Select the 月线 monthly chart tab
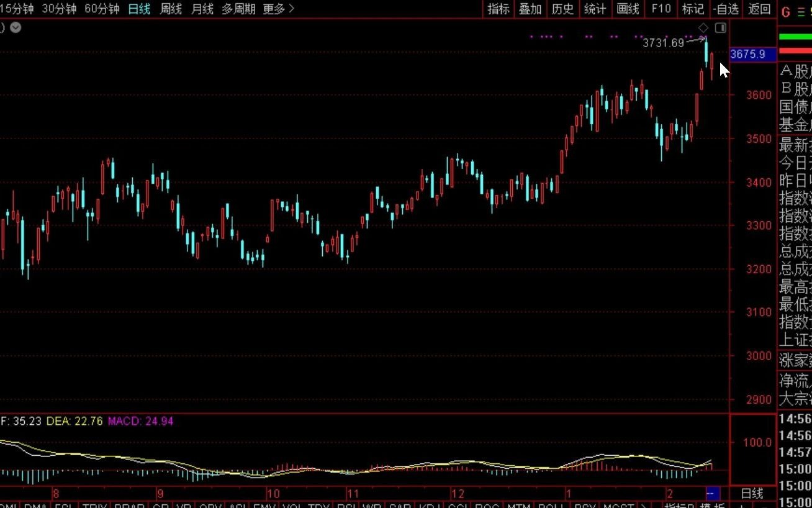812x508 pixels. click(x=202, y=9)
